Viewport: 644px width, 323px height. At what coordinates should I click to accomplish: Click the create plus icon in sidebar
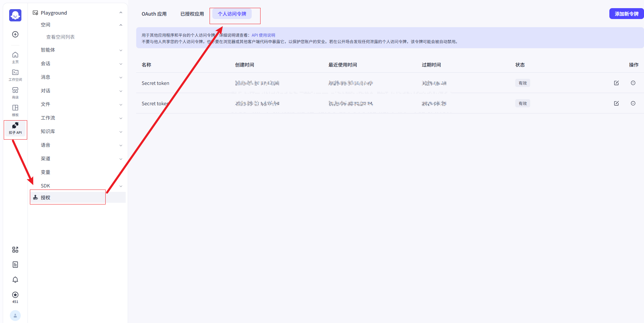15,34
